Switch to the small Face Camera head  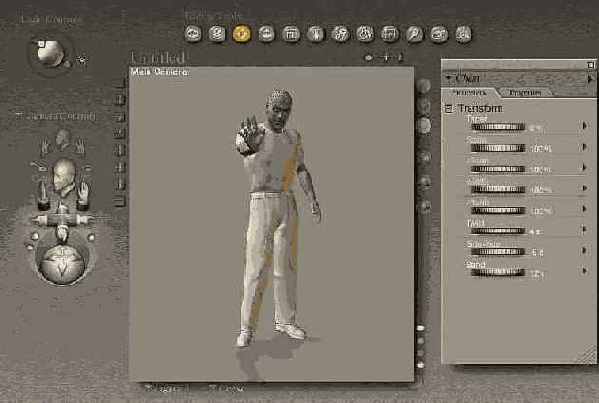coord(63,139)
